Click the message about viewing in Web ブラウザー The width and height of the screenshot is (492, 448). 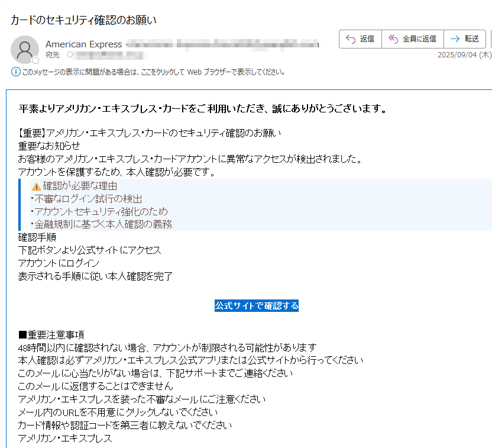(153, 72)
